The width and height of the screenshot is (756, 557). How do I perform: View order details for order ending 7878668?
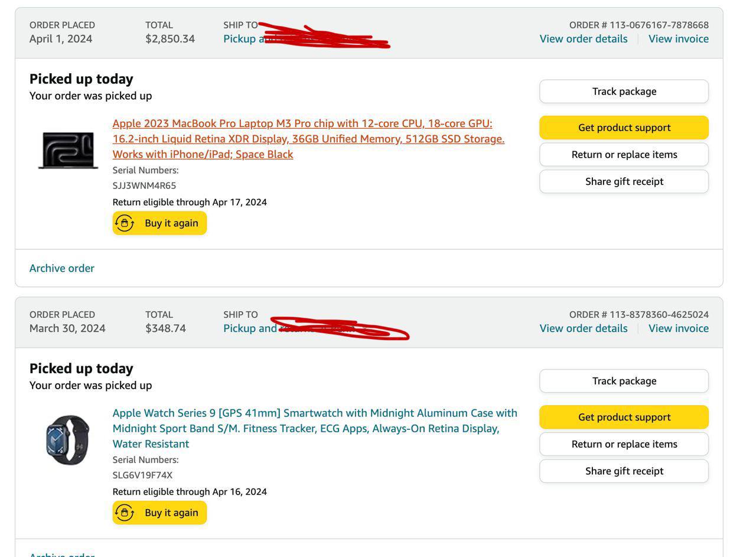tap(583, 39)
